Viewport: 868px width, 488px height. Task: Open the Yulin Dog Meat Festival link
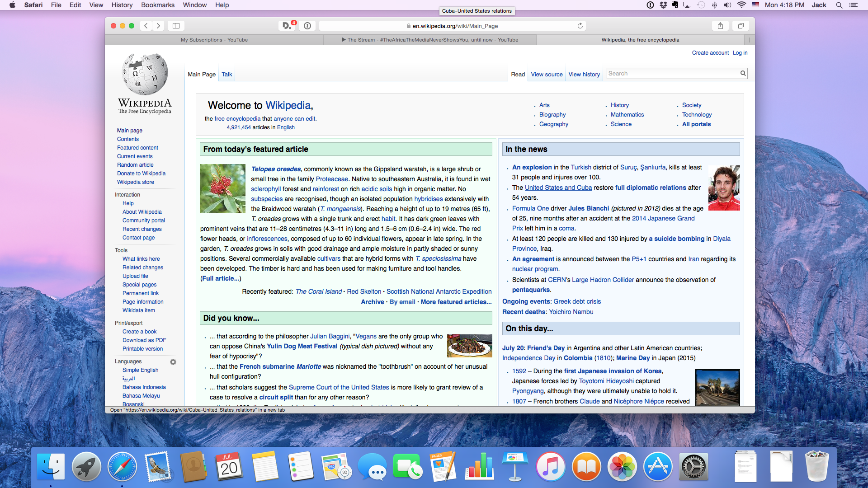(x=302, y=346)
